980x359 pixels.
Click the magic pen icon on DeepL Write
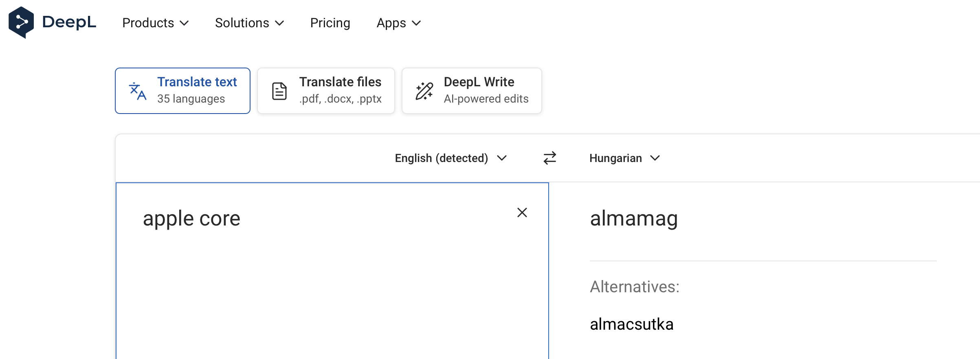pyautogui.click(x=424, y=91)
